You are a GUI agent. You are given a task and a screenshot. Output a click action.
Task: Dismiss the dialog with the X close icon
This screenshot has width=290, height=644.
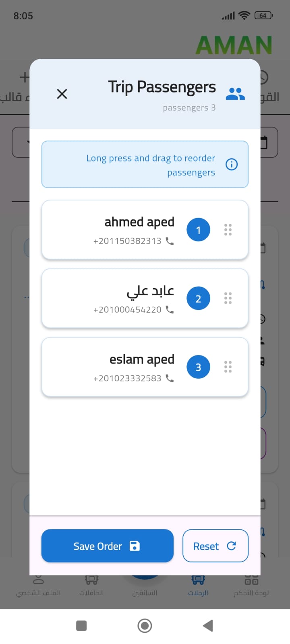click(x=62, y=94)
